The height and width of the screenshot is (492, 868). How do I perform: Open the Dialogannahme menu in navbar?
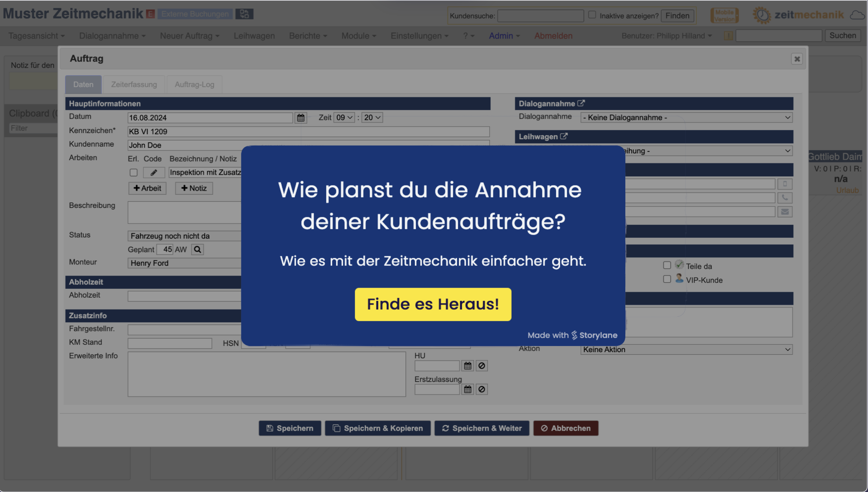(x=112, y=36)
